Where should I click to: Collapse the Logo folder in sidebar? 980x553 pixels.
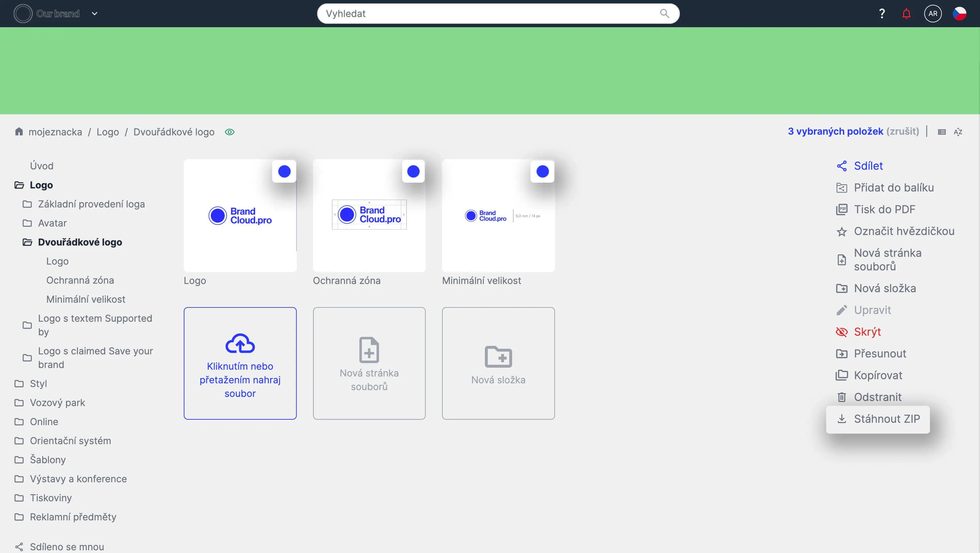pos(19,185)
